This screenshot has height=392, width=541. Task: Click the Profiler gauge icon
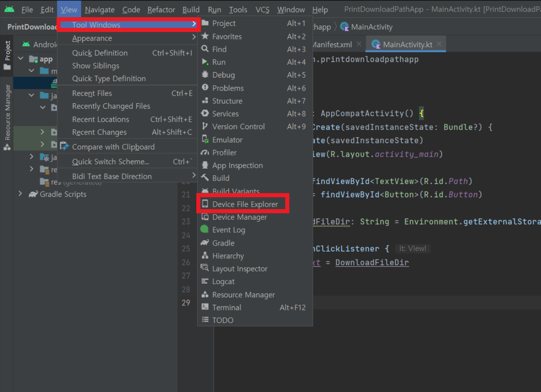[x=205, y=152]
